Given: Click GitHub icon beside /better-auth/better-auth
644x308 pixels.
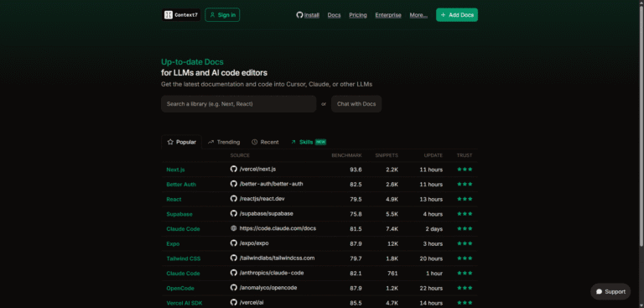Looking at the screenshot, I should [x=234, y=184].
